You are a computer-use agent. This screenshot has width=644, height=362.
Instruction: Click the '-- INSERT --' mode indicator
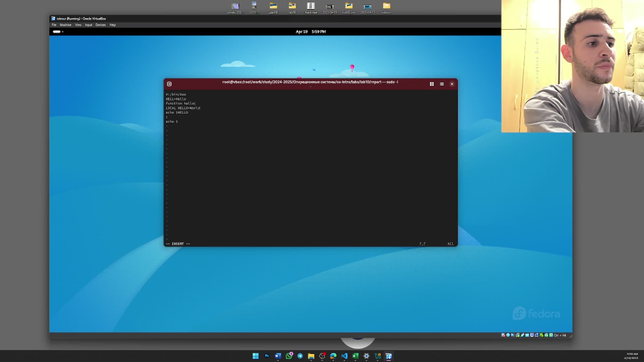point(178,244)
